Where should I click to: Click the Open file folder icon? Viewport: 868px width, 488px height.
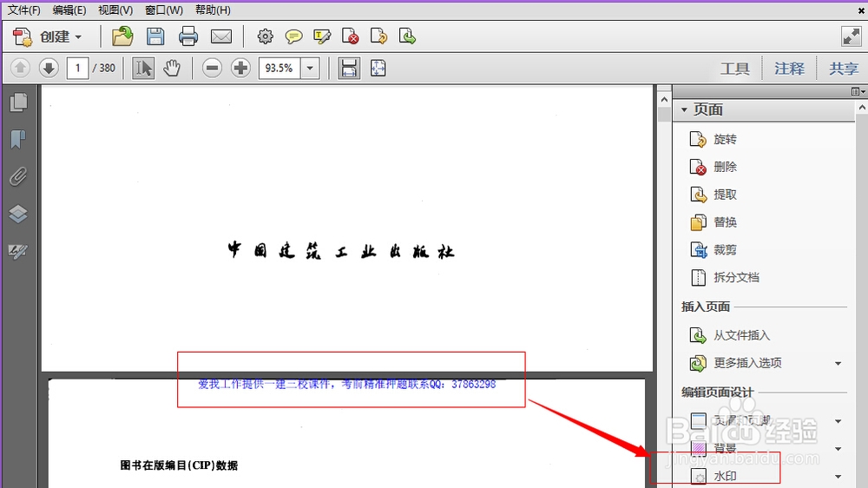coord(122,36)
